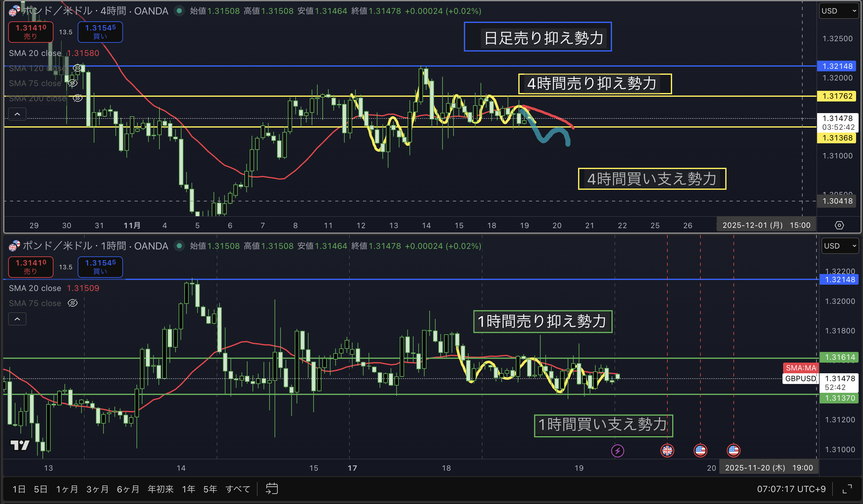Click the last US flag event icon
This screenshot has width=863, height=504.
(733, 450)
